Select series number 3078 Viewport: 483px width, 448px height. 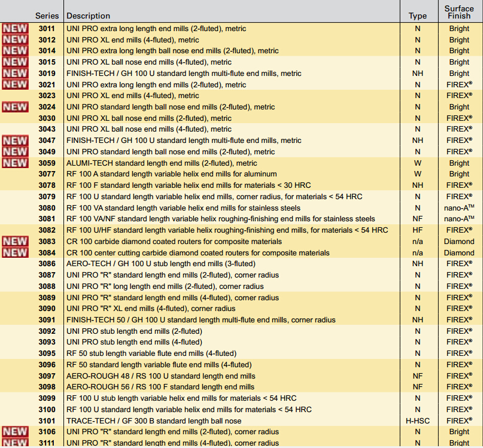(47, 185)
